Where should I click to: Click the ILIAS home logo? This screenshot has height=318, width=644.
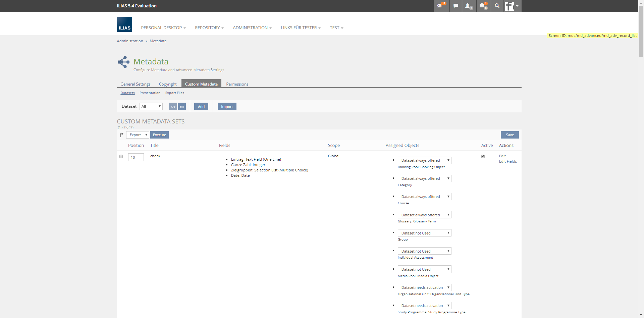[124, 24]
